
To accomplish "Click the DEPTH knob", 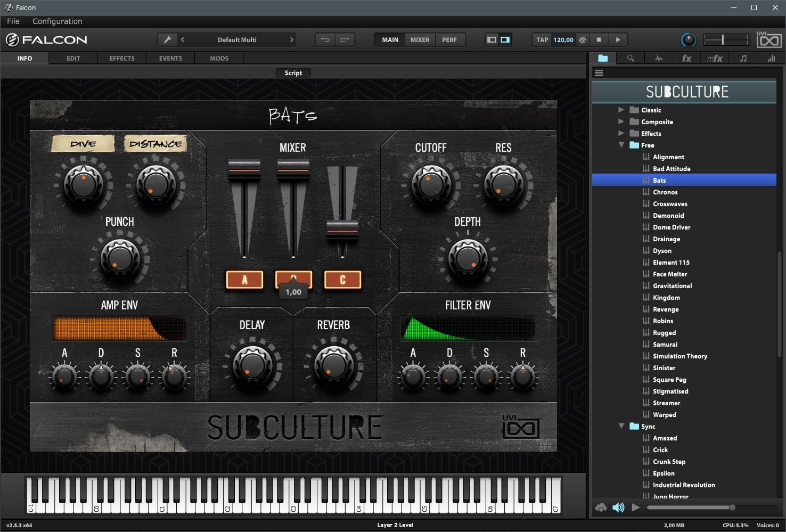I will (x=468, y=259).
